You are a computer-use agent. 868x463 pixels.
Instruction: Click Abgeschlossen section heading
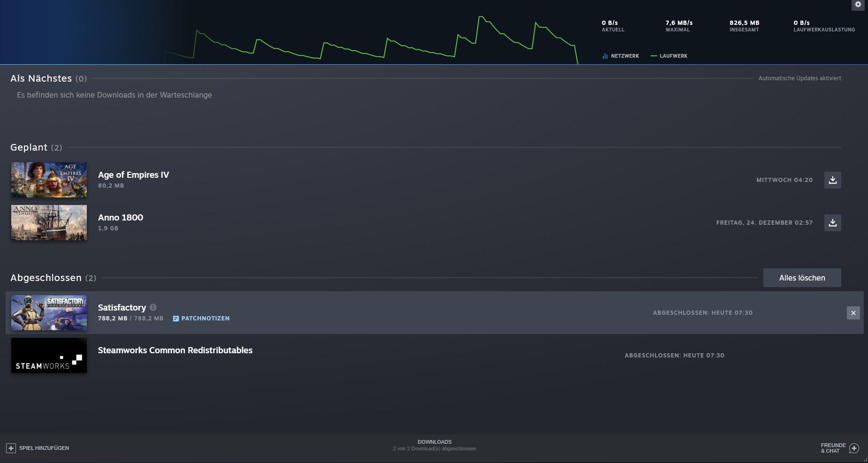53,278
